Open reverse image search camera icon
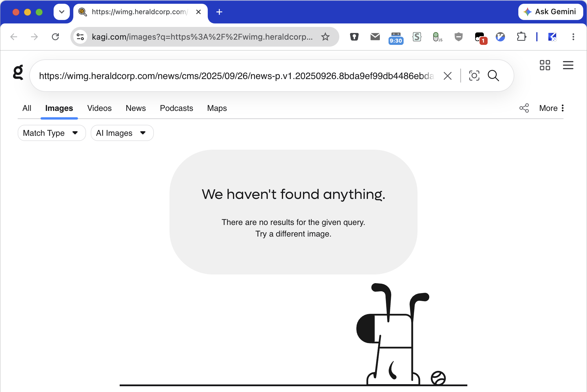This screenshot has height=392, width=587. tap(474, 76)
